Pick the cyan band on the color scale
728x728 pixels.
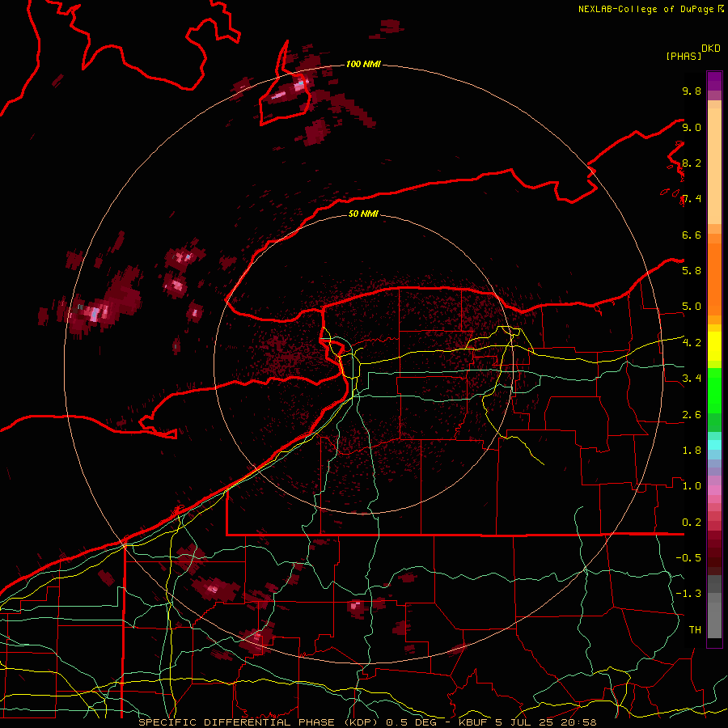point(714,445)
